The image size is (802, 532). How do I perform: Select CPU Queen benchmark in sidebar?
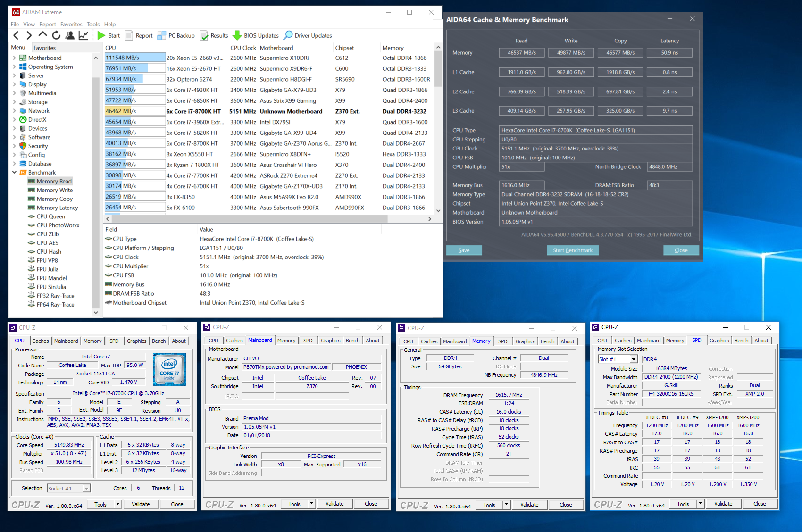point(50,216)
